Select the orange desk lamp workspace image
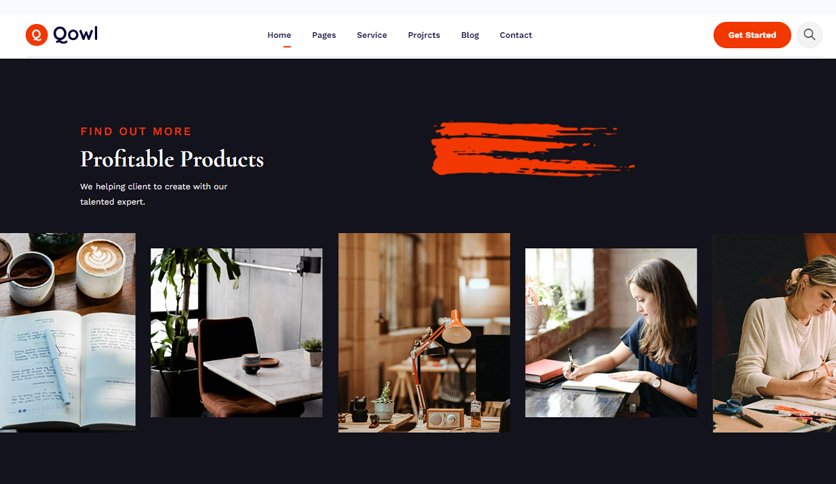Image resolution: width=836 pixels, height=484 pixels. 424,333
